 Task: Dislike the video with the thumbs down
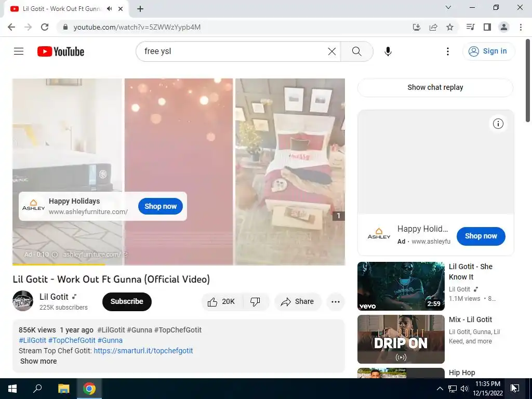click(256, 302)
